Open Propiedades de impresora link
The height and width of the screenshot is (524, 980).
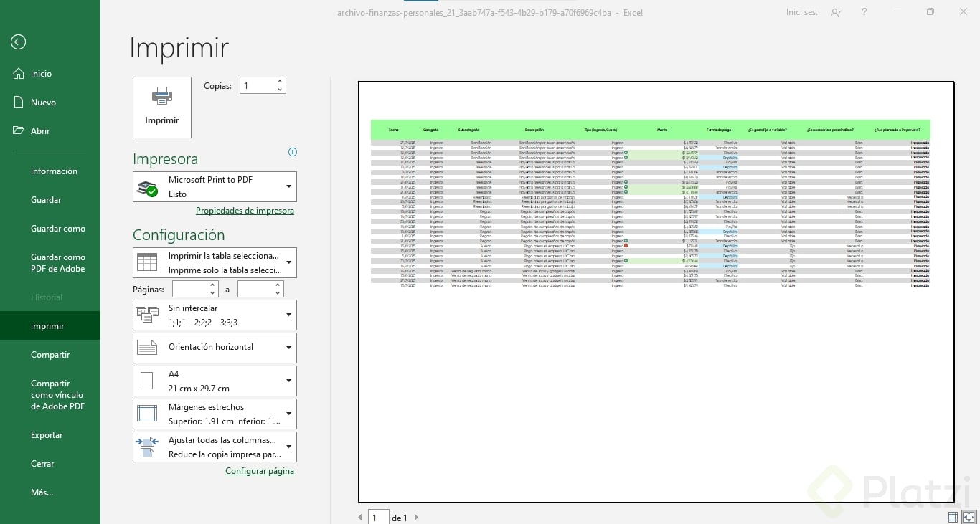tap(245, 211)
